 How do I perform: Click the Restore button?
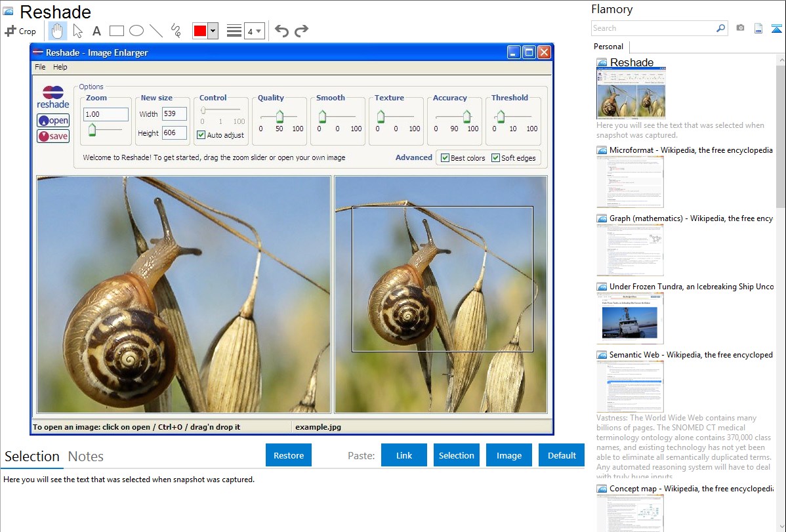289,455
